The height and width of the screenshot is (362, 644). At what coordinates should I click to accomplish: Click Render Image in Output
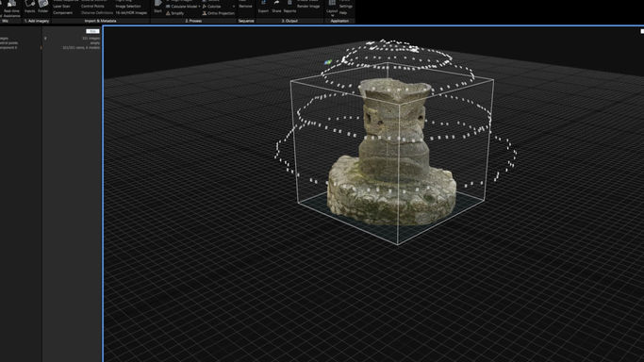click(308, 7)
